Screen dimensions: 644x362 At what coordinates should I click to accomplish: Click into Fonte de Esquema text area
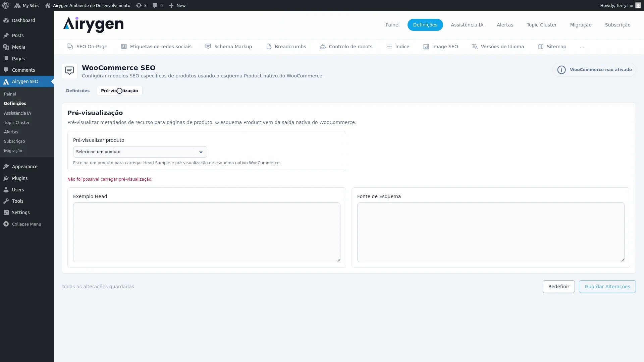(x=491, y=232)
